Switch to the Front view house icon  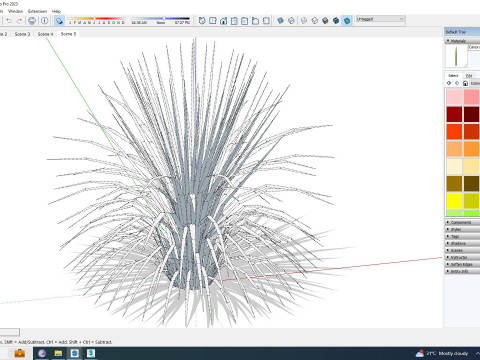(x=223, y=21)
